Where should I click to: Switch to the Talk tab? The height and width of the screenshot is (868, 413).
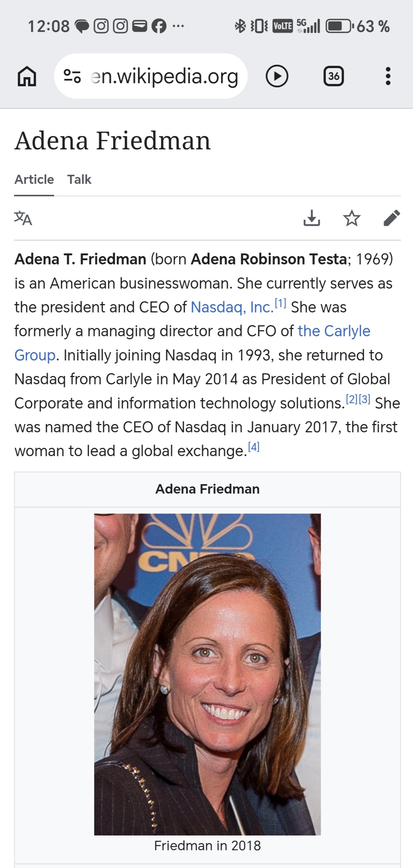click(x=79, y=179)
